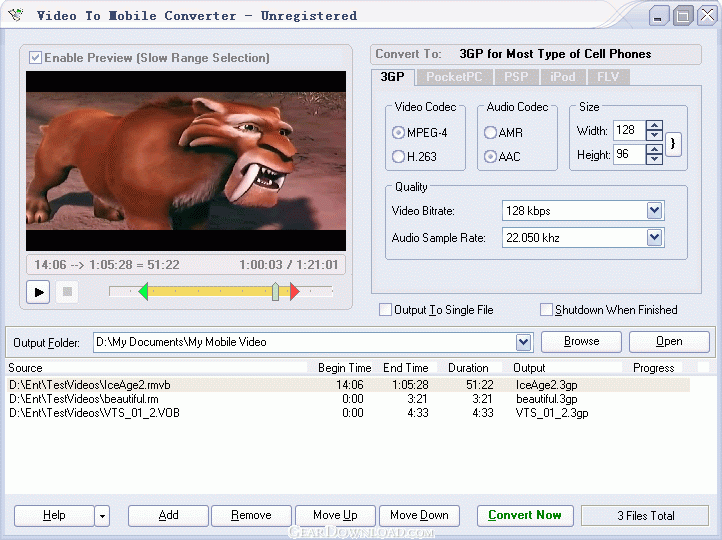This screenshot has width=722, height=540.
Task: Click the IceAge2.3gp output name
Action: point(547,385)
